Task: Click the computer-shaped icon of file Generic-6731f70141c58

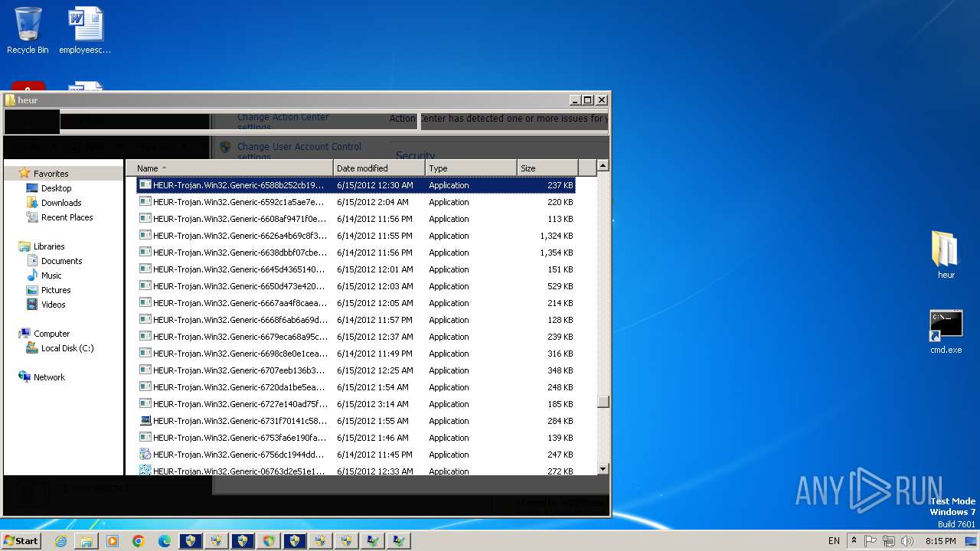Action: coord(145,421)
